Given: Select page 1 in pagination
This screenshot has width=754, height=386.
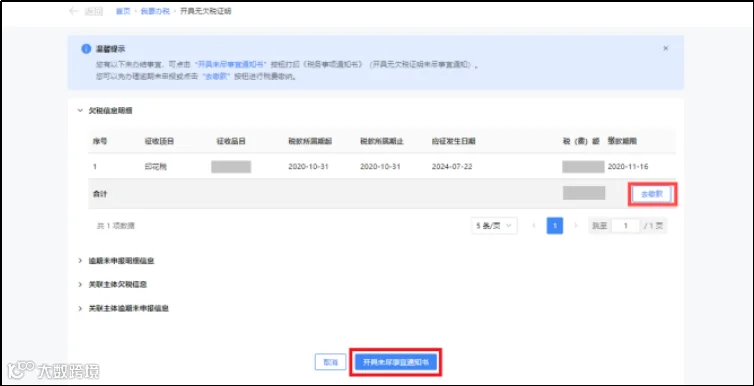Looking at the screenshot, I should tap(555, 225).
